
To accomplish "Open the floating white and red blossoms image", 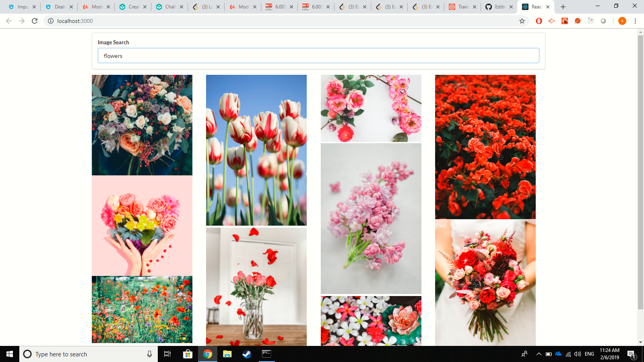I will (371, 321).
